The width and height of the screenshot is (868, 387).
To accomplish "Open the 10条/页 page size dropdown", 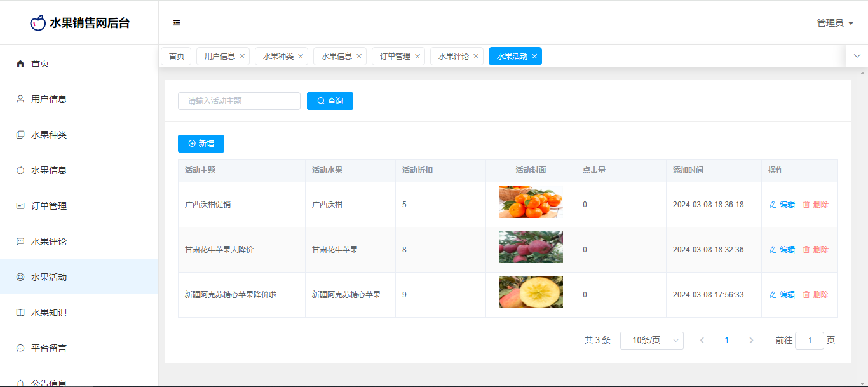I will click(x=651, y=341).
